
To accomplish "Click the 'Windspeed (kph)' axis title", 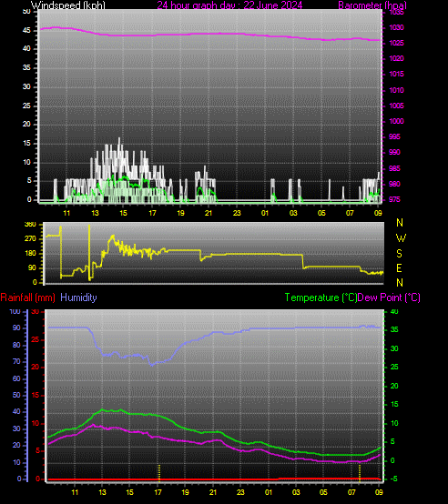I will (68, 5).
